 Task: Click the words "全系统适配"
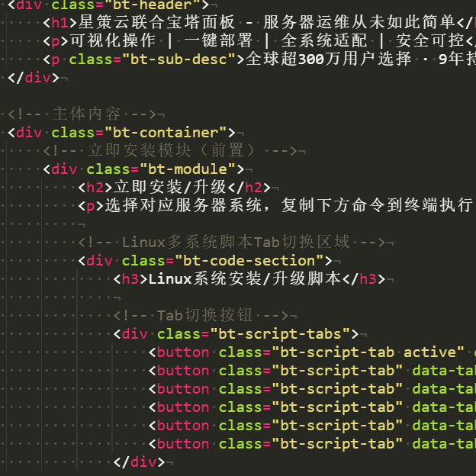click(x=324, y=40)
